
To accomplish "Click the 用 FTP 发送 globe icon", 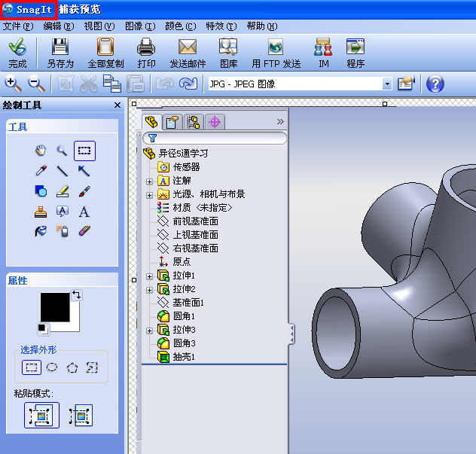I will [276, 47].
